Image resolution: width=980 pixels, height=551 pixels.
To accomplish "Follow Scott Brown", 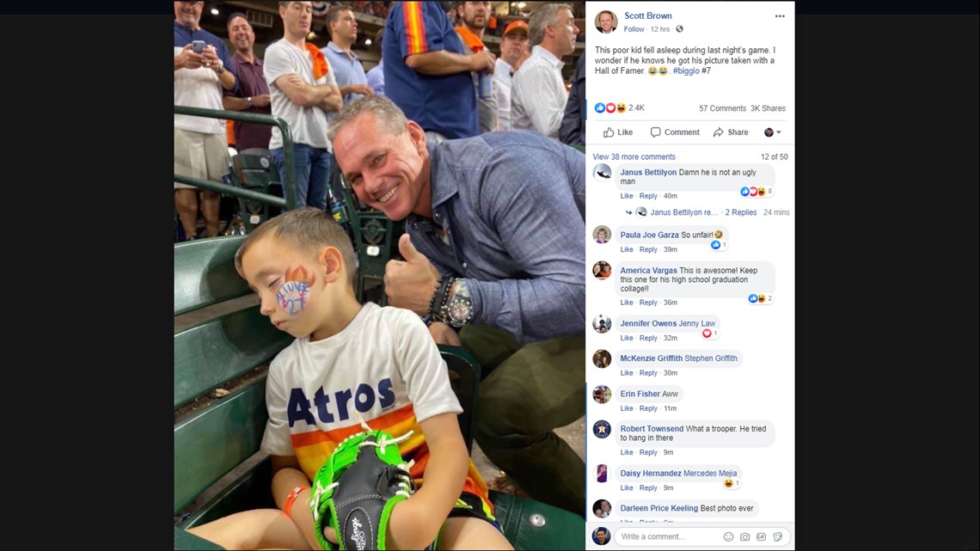I will (x=634, y=29).
